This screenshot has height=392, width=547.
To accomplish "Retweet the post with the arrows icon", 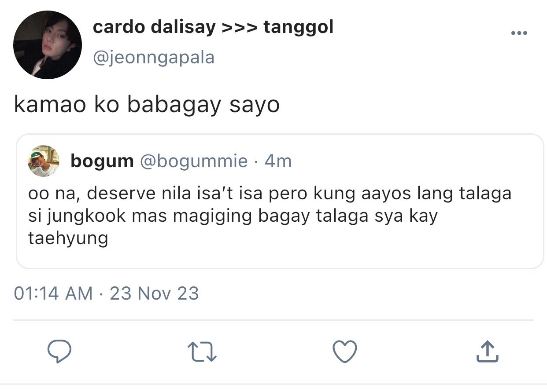I will pos(202,352).
